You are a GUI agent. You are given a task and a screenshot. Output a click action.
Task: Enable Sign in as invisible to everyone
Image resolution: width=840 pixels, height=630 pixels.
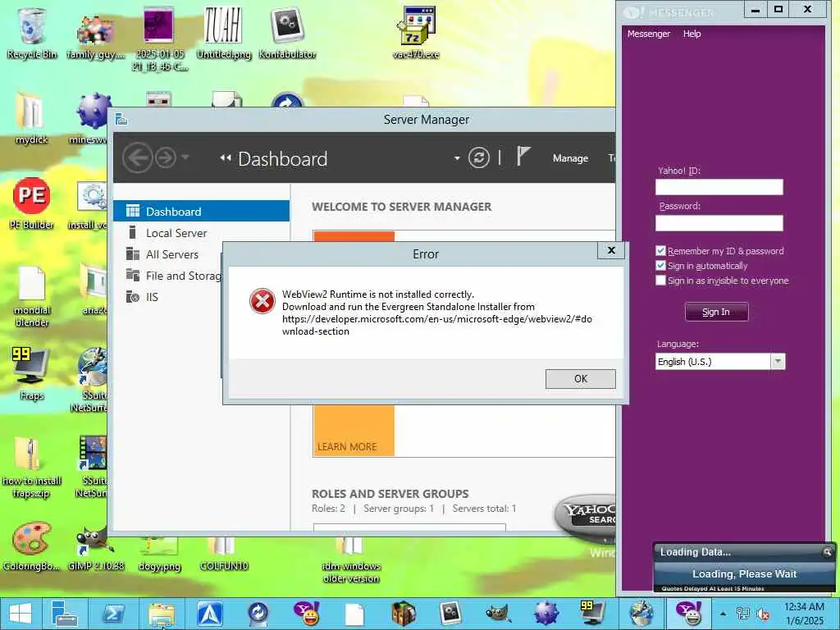660,281
